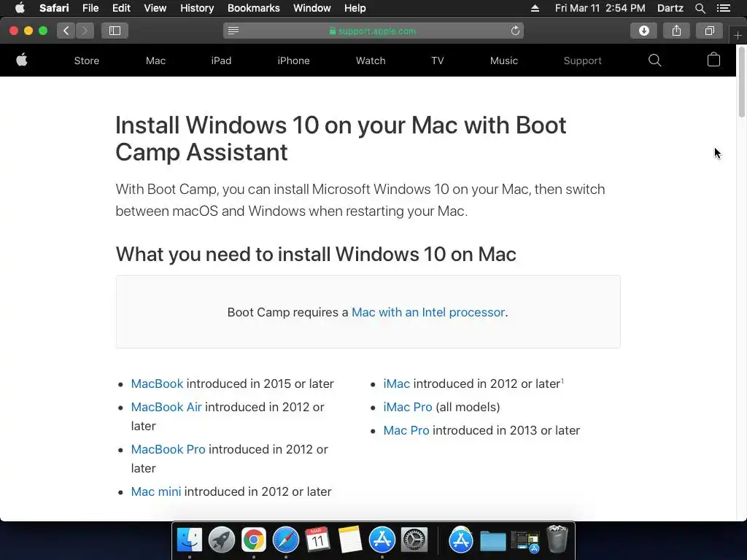Open the blue folder in the Dock
The image size is (747, 560).
click(x=492, y=541)
